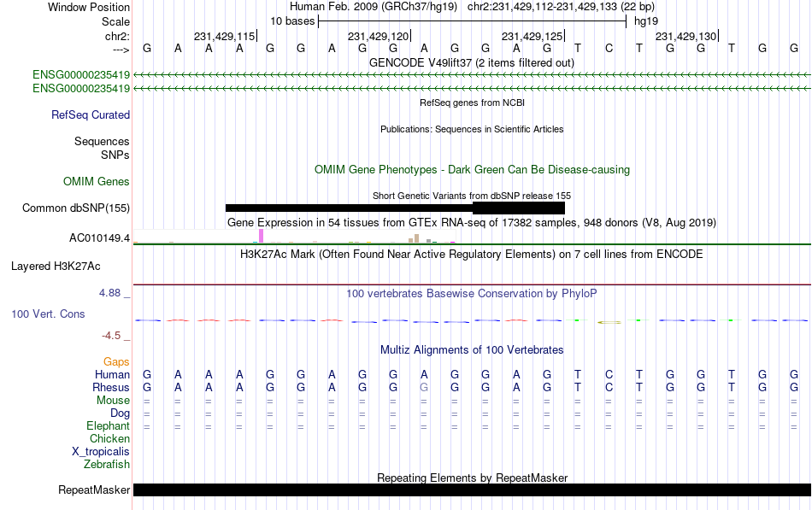The width and height of the screenshot is (812, 510).
Task: Click the thick black dbSNP variant block
Action: click(x=518, y=208)
